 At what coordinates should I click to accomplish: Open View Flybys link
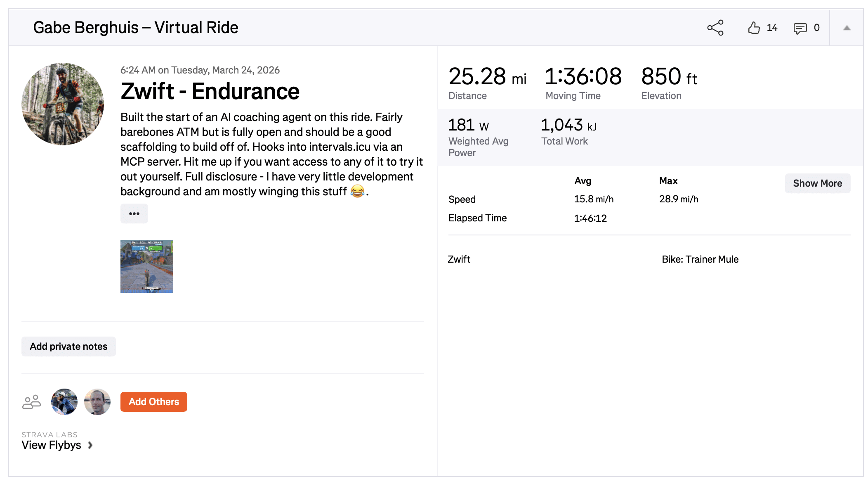pyautogui.click(x=51, y=445)
